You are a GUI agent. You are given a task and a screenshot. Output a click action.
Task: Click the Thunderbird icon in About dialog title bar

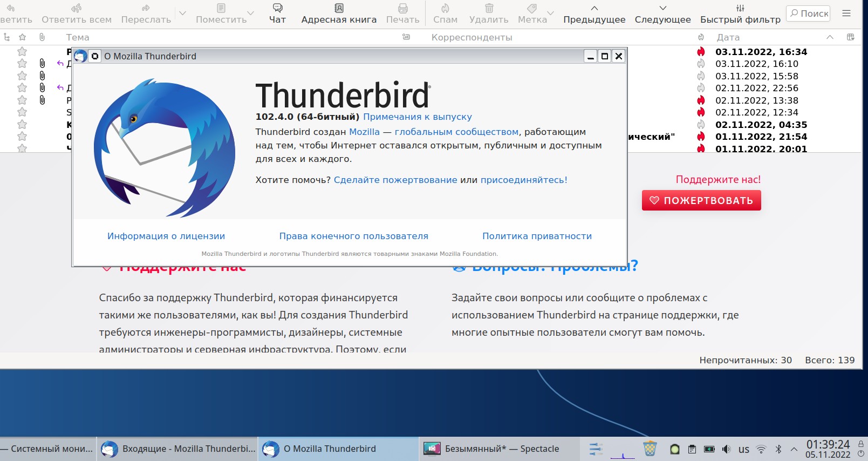(x=80, y=56)
